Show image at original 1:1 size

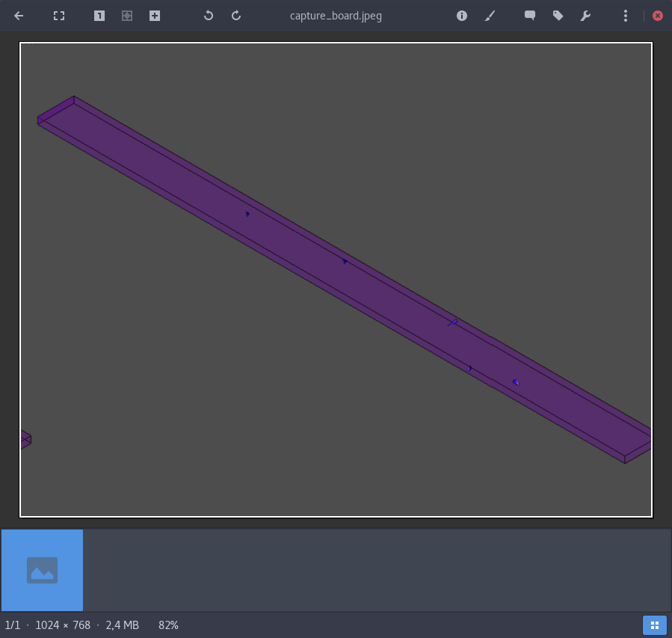(x=99, y=16)
